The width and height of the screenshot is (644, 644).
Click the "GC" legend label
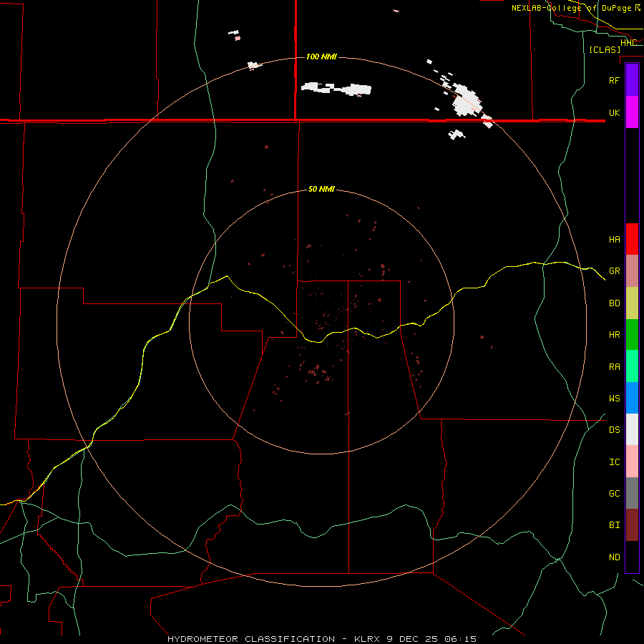(614, 494)
